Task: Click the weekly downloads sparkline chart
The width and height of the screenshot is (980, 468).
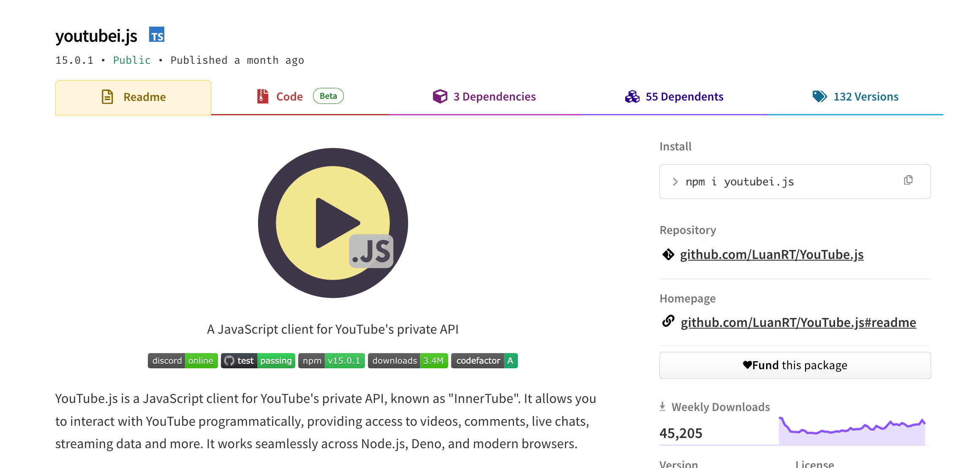Action: tap(852, 431)
